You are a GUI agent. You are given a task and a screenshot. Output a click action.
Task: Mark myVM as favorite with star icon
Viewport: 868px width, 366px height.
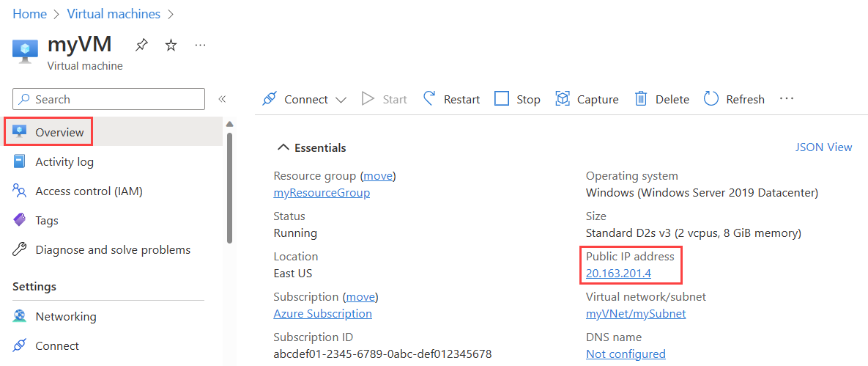171,45
